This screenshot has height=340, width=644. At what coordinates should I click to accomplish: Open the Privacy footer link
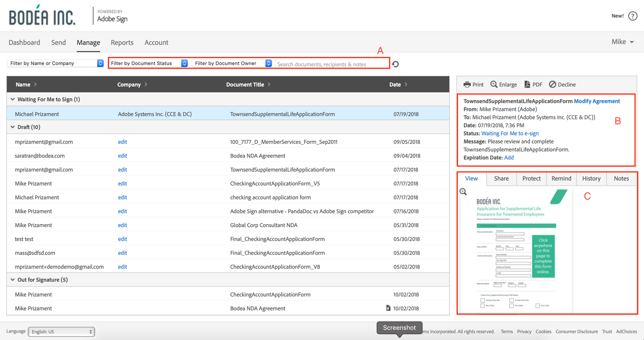[x=524, y=331]
